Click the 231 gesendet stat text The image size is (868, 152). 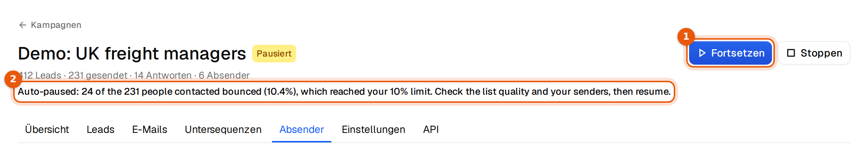tap(98, 75)
